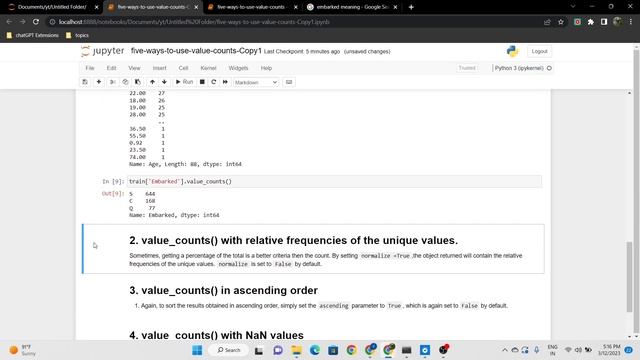Click the Logout button

pyautogui.click(x=539, y=51)
